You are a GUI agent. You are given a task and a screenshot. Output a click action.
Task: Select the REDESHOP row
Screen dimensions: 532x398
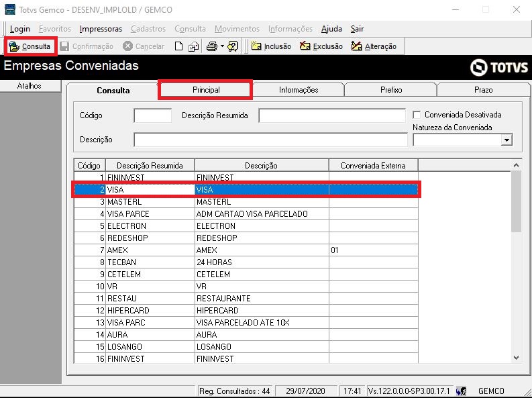(246, 238)
